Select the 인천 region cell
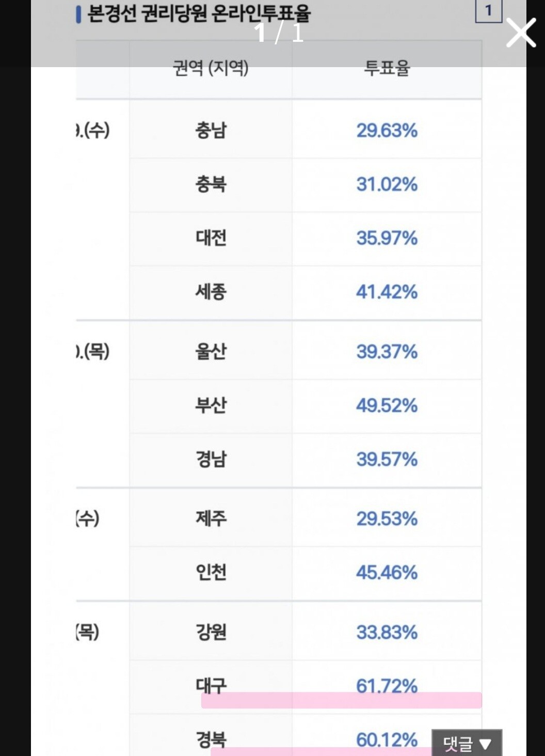545x756 pixels. 211,572
